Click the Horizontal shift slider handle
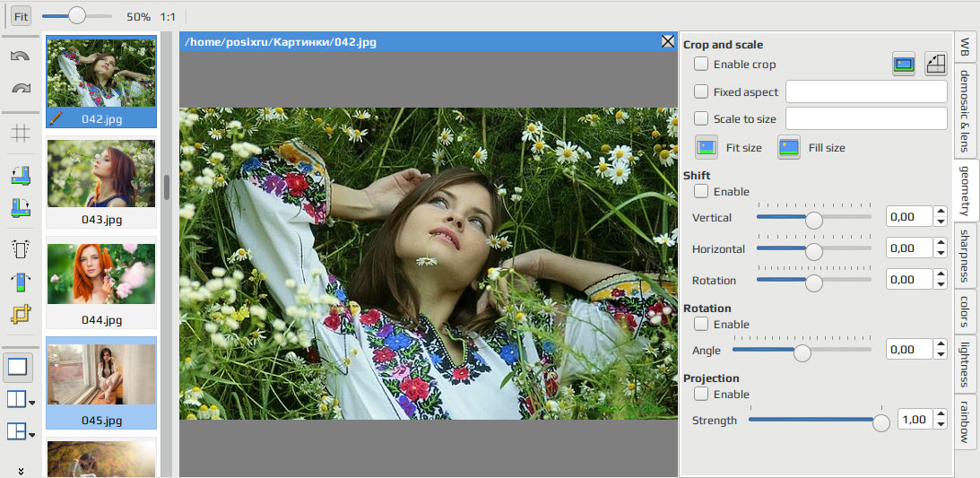The image size is (980, 478). coord(814,251)
